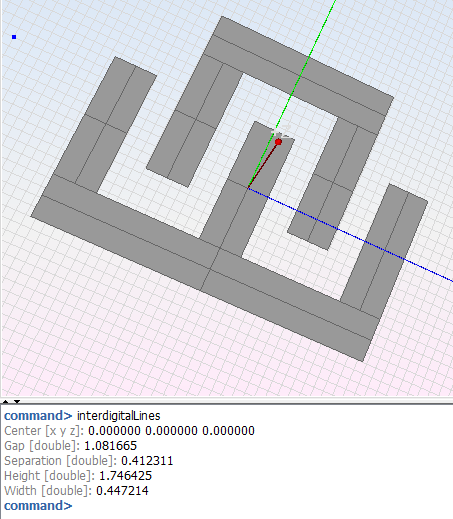Viewport: 453px width, 519px height.
Task: Select the blue axis line
Action: point(350,235)
